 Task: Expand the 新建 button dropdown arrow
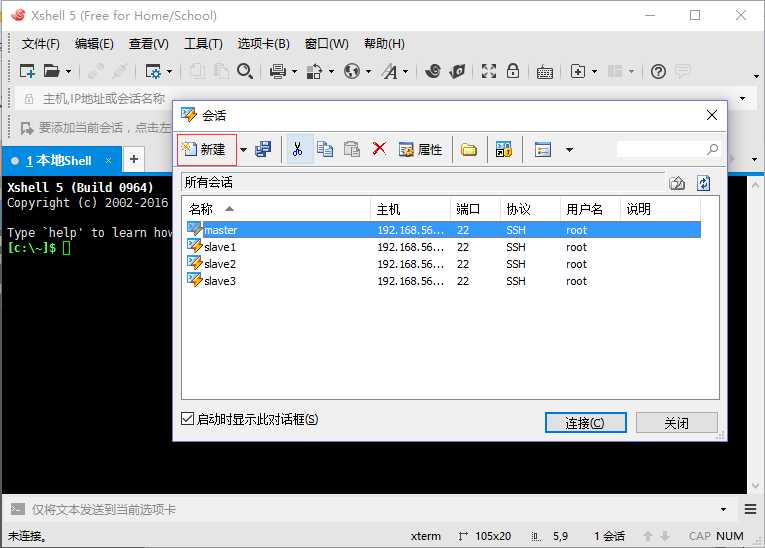coord(243,150)
